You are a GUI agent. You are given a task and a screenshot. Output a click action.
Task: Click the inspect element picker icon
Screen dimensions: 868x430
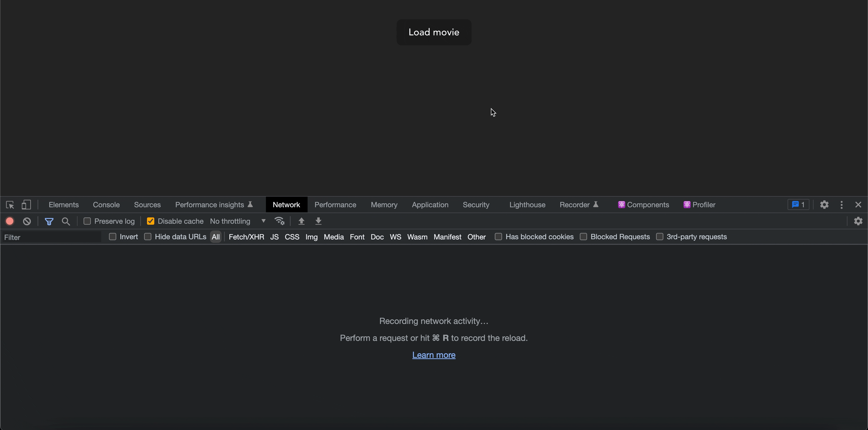pyautogui.click(x=10, y=205)
